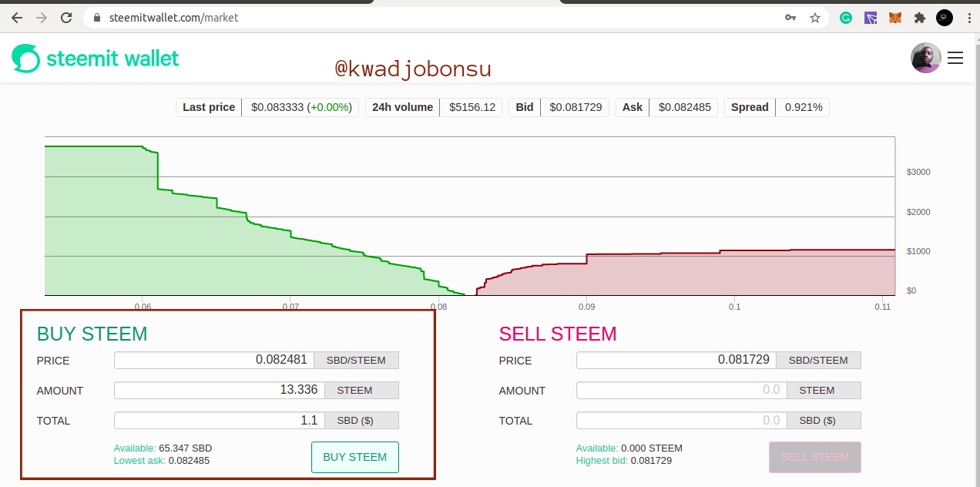Click the address bar URL steemitwallet.com/market

coord(176,17)
